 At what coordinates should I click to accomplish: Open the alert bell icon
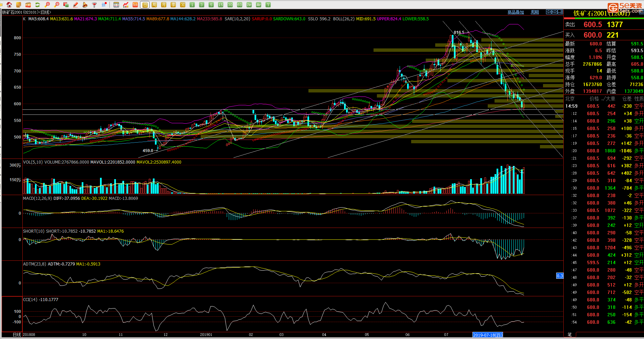(x=85, y=5)
